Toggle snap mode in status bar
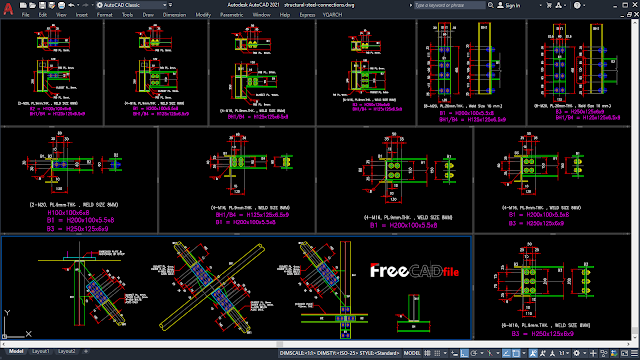Image resolution: width=640 pixels, height=360 pixels. click(437, 353)
